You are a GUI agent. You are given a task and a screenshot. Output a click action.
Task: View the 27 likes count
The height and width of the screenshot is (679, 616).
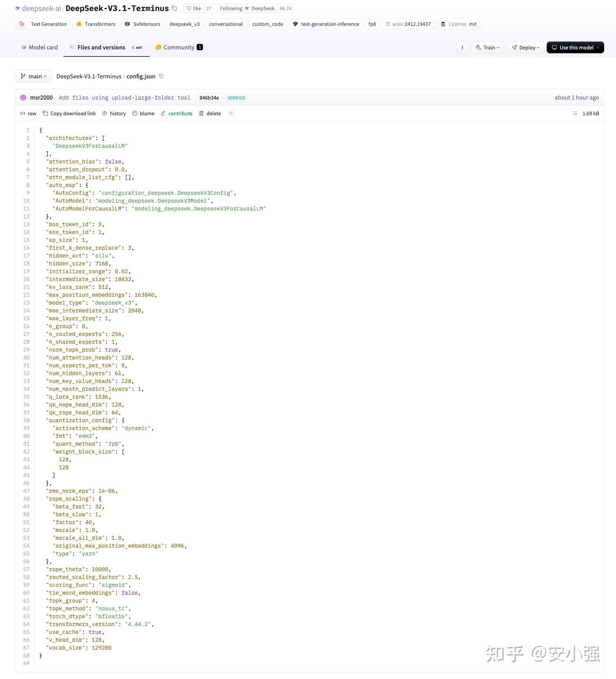coord(209,8)
